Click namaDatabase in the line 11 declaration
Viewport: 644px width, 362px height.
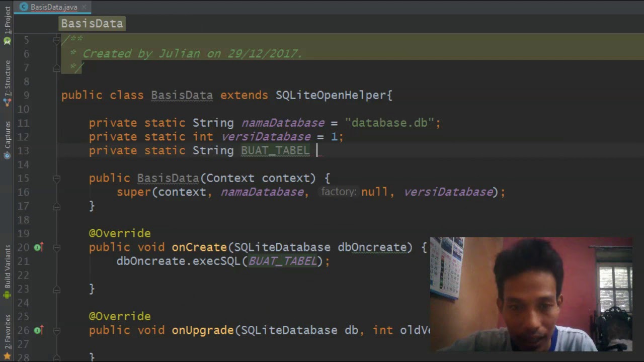[283, 123]
